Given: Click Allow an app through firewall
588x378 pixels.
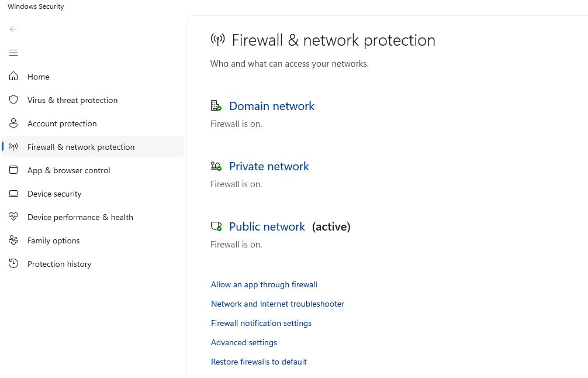Looking at the screenshot, I should click(264, 284).
